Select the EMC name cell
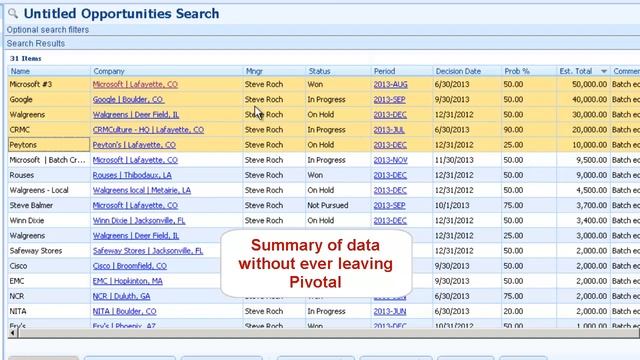640x360 pixels. click(49, 281)
